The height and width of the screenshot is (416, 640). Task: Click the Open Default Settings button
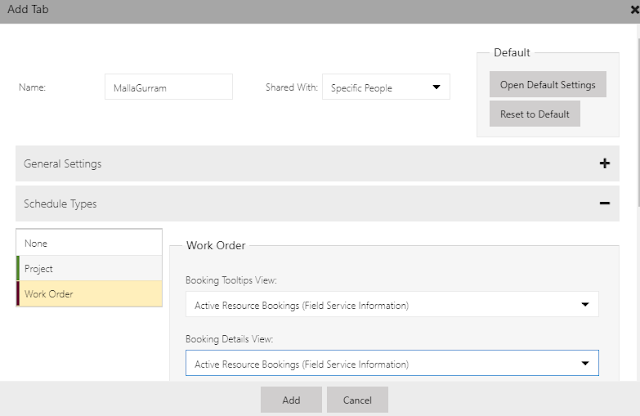548,84
